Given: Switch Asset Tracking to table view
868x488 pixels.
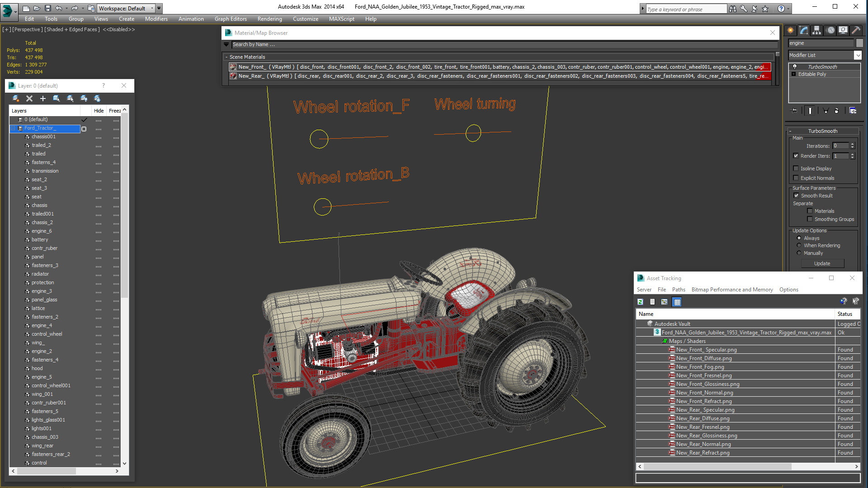Looking at the screenshot, I should [677, 302].
